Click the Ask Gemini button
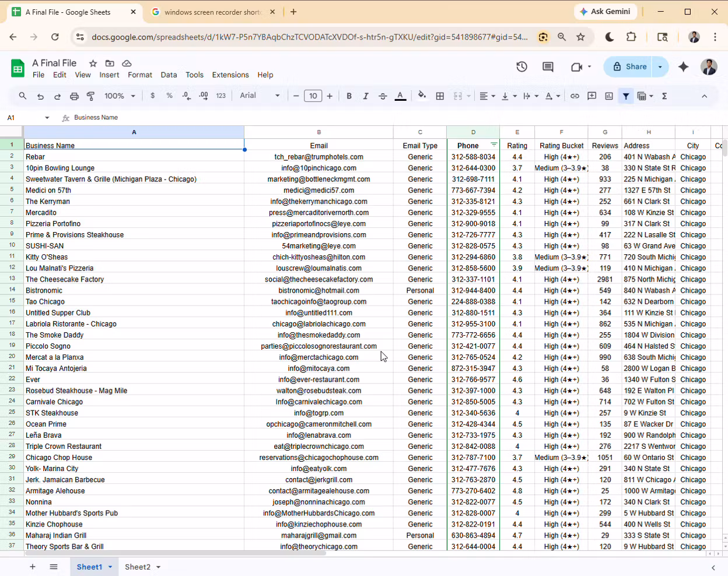Screen dimensions: 728x576 pyautogui.click(x=605, y=12)
